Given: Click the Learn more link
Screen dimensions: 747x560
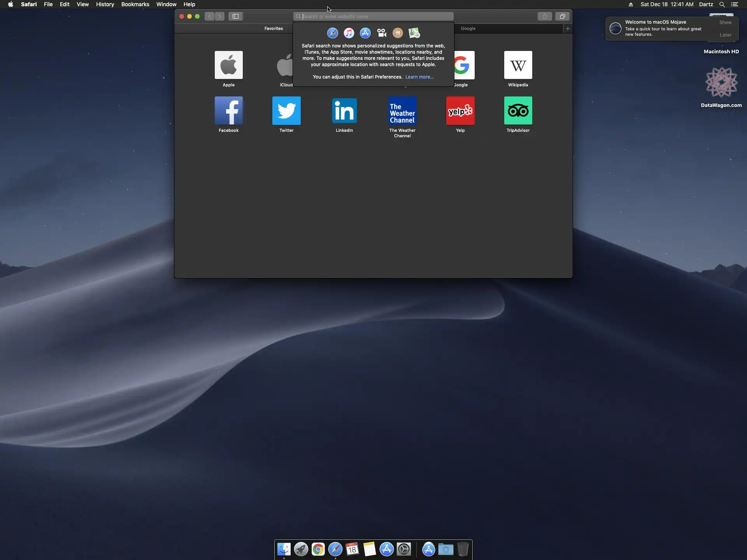Looking at the screenshot, I should pyautogui.click(x=419, y=77).
